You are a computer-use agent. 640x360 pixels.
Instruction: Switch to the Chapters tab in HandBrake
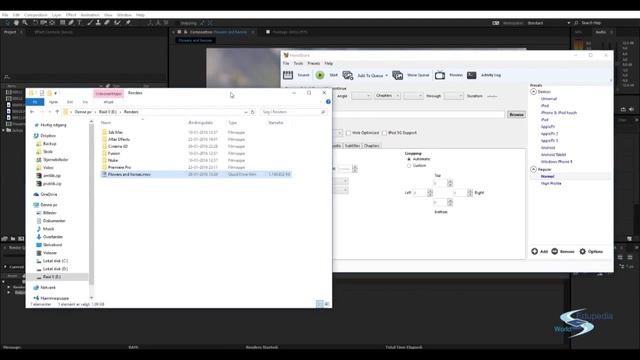(x=371, y=146)
